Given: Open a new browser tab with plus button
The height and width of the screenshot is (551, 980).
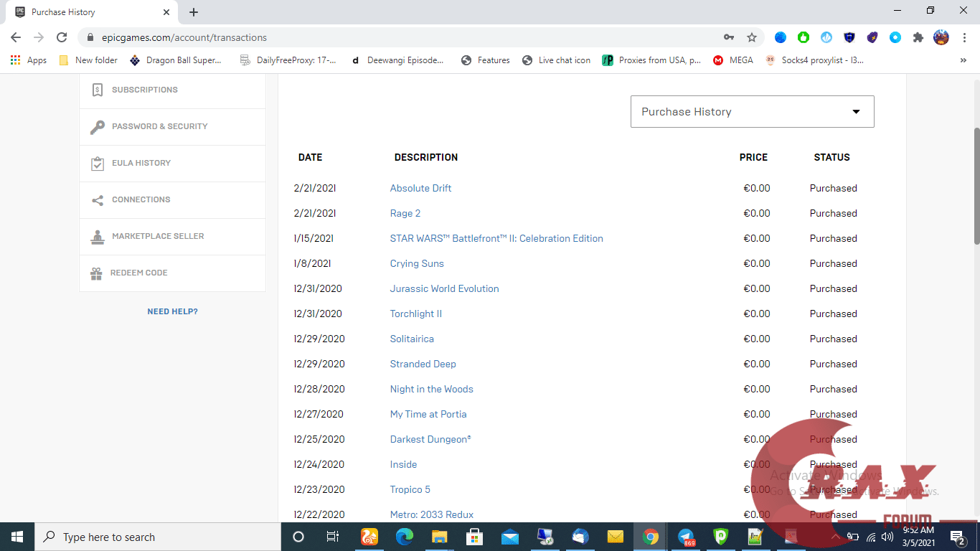Looking at the screenshot, I should 194,12.
